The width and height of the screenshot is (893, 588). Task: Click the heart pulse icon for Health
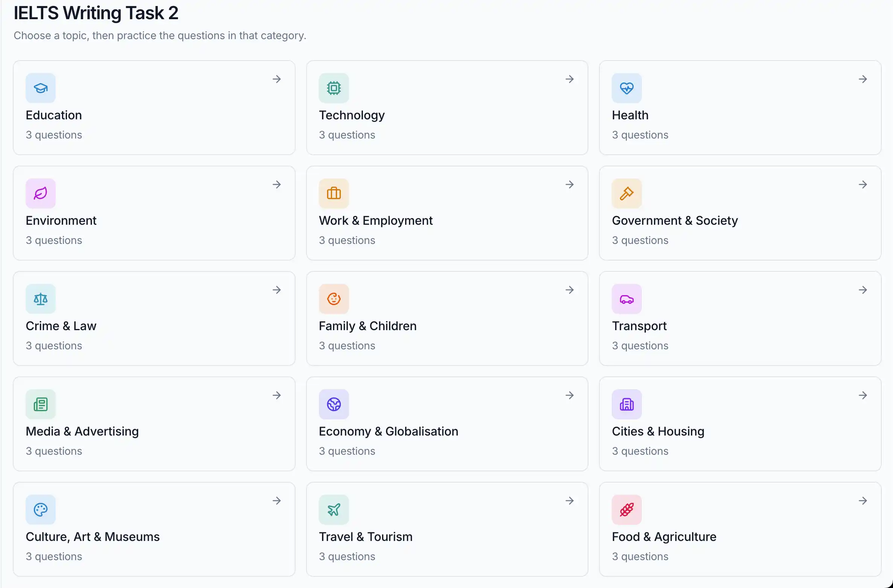click(x=627, y=88)
